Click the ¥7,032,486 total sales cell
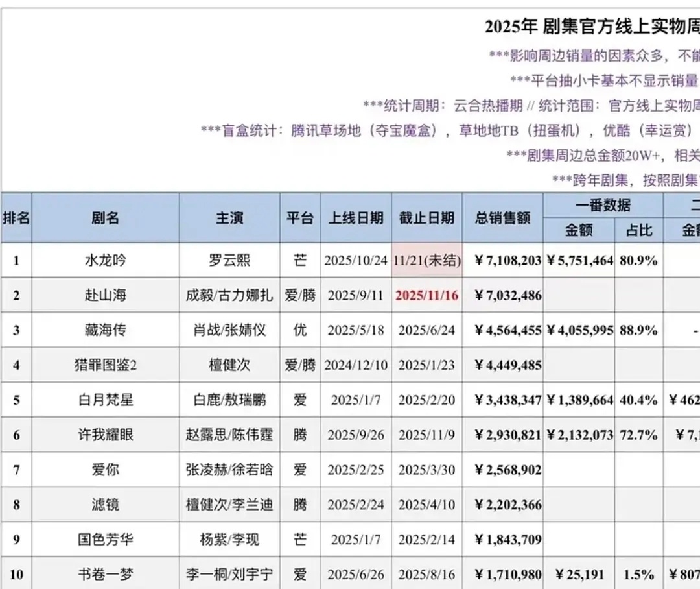700x589 pixels. (x=503, y=295)
